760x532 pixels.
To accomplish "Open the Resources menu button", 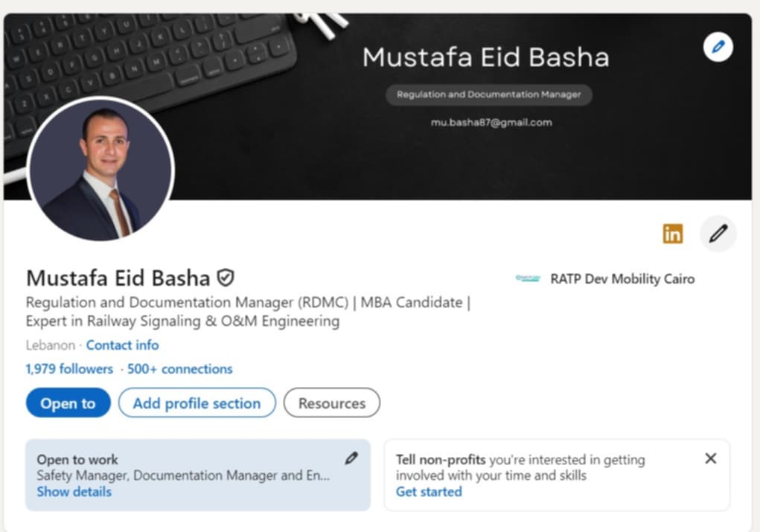I will pyautogui.click(x=331, y=403).
